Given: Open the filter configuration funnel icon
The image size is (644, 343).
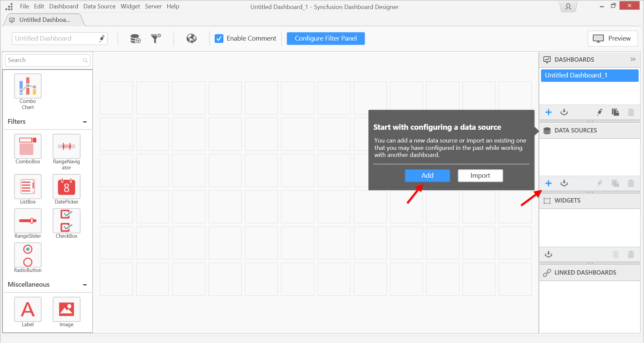Looking at the screenshot, I should click(x=156, y=39).
